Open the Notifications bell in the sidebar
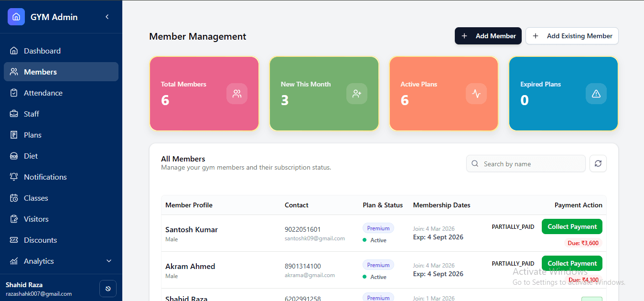Image resolution: width=644 pixels, height=301 pixels. pyautogui.click(x=15, y=177)
